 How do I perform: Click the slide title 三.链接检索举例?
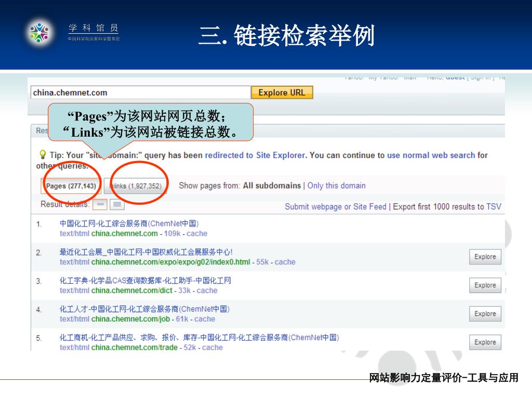287,35
